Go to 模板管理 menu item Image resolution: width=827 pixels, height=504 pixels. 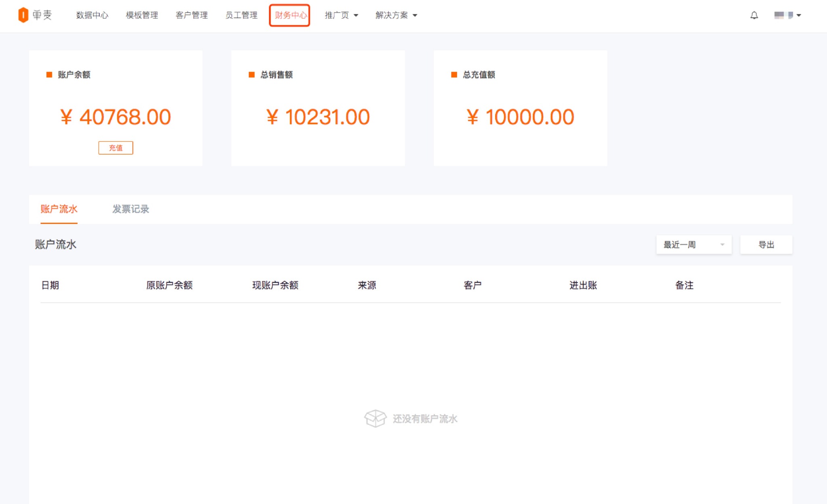click(142, 15)
